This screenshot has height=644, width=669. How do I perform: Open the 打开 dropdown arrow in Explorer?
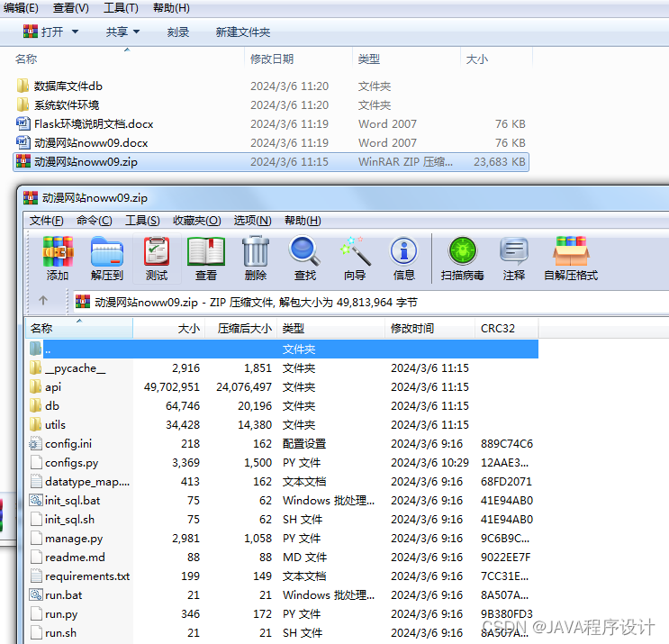pyautogui.click(x=75, y=32)
